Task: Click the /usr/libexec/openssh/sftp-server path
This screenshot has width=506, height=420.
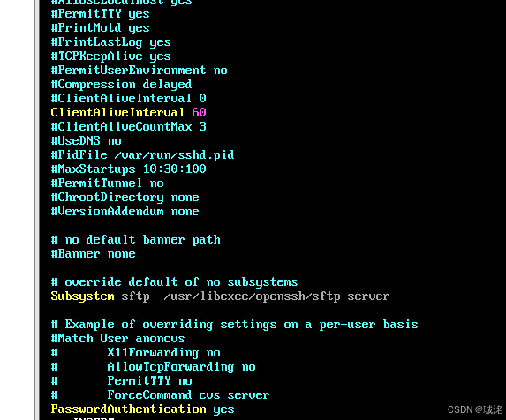Action: [276, 296]
